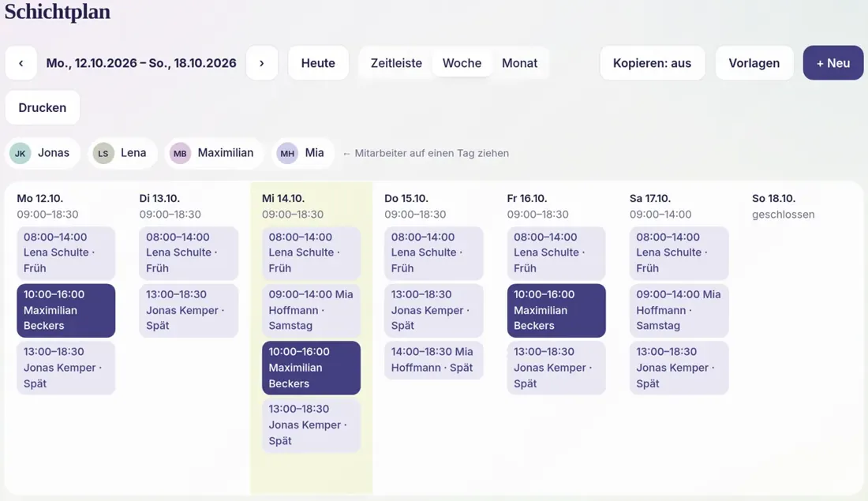
Task: Open Friday Lena Schulte Früh shift
Action: pyautogui.click(x=556, y=253)
